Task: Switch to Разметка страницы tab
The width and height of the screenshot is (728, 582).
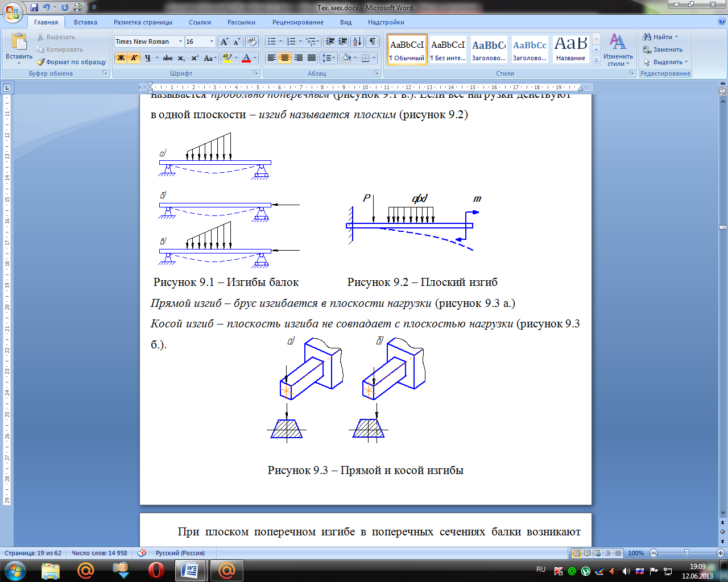Action: point(143,22)
